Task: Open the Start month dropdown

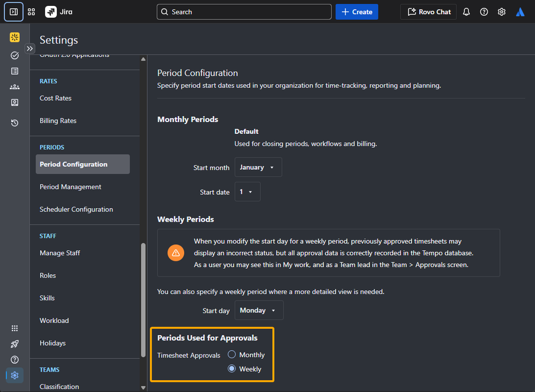Action: [258, 167]
